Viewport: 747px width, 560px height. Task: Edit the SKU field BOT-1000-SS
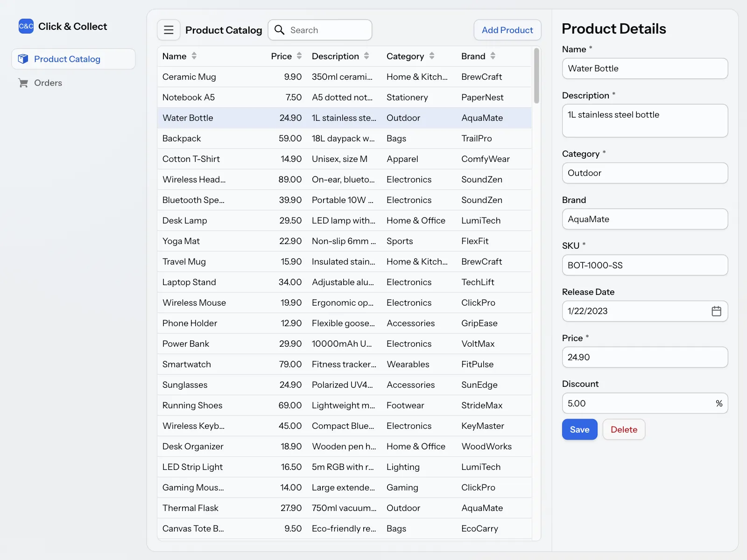[x=645, y=265]
